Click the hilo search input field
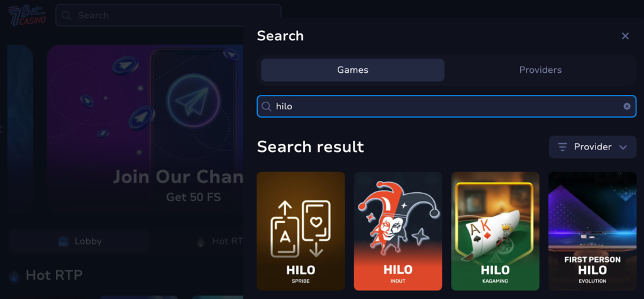Screen dimensions: 644x299 447,107
